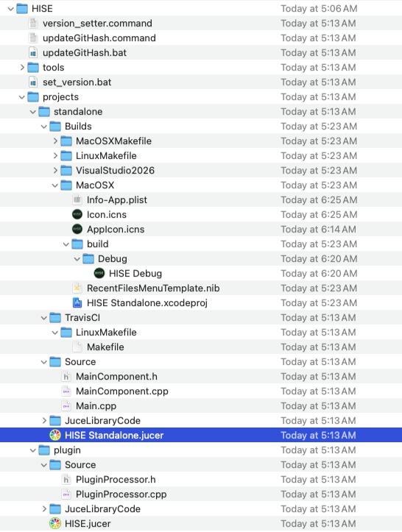Viewport: 402px width, 532px height.
Task: Click the Main.cpp source file icon
Action: [66, 405]
